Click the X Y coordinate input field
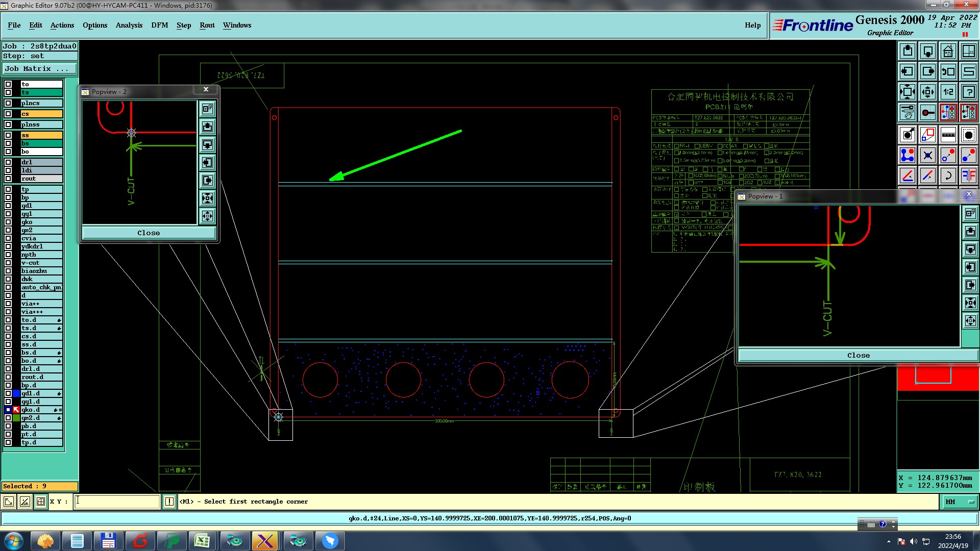980x551 pixels. coord(117,502)
